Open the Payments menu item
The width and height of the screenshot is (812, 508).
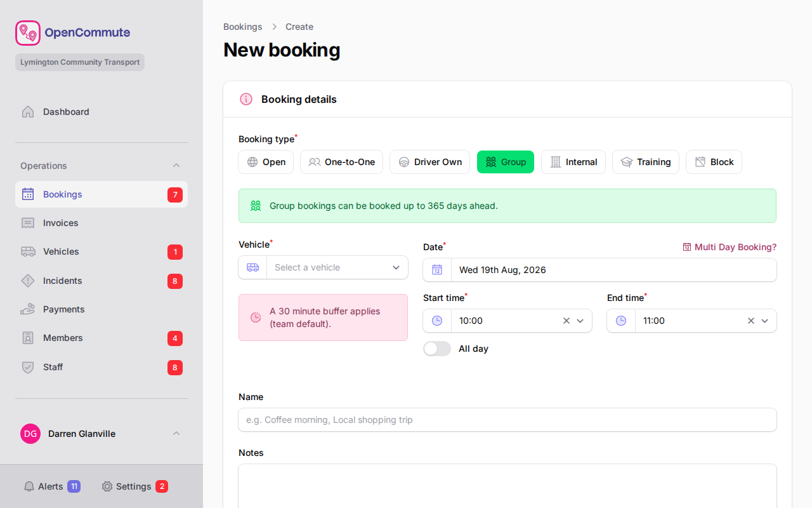pos(101,309)
